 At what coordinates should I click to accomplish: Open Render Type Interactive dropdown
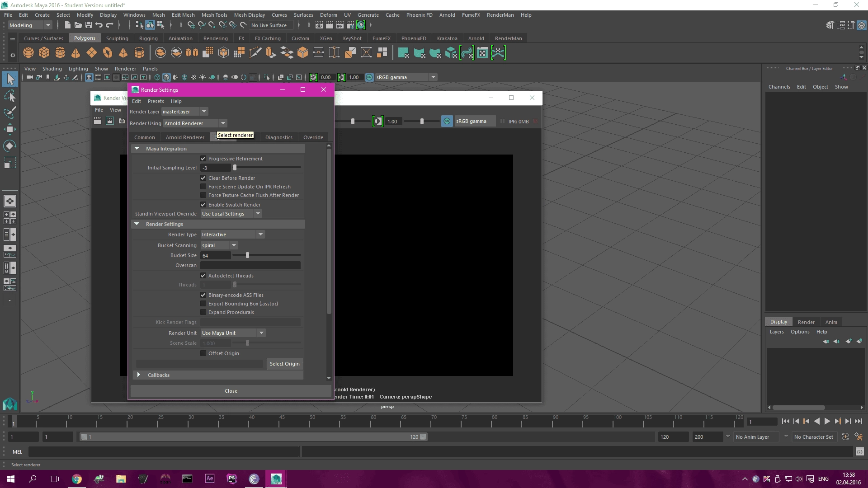tap(232, 235)
